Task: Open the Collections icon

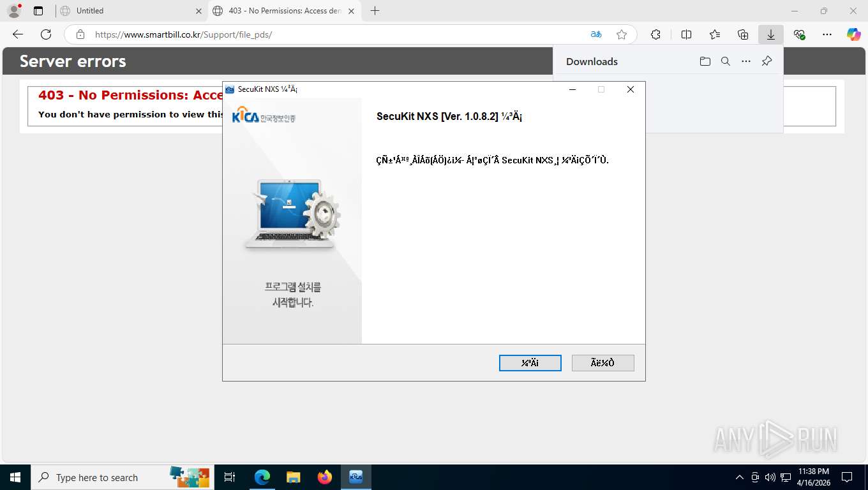Action: click(x=743, y=34)
